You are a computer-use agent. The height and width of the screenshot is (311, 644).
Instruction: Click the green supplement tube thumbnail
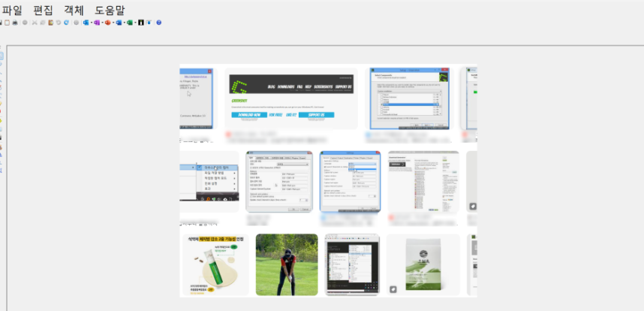(215, 264)
